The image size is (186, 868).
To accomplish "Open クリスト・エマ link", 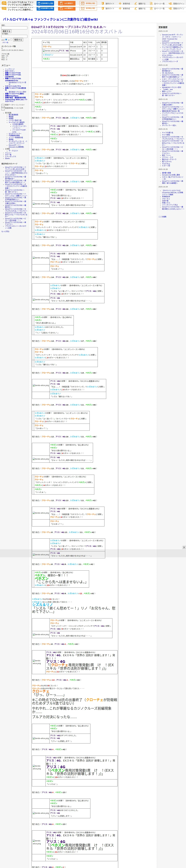I will 168,157.
